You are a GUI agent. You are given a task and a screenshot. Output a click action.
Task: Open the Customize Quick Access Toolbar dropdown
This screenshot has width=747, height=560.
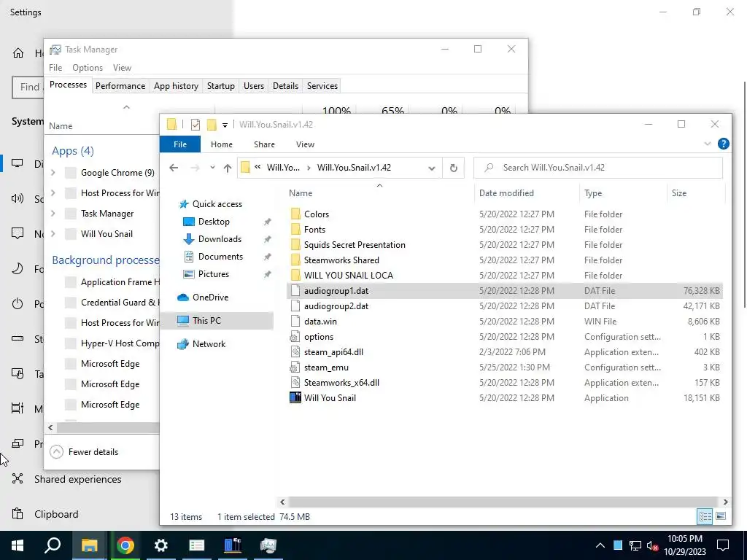tap(225, 125)
